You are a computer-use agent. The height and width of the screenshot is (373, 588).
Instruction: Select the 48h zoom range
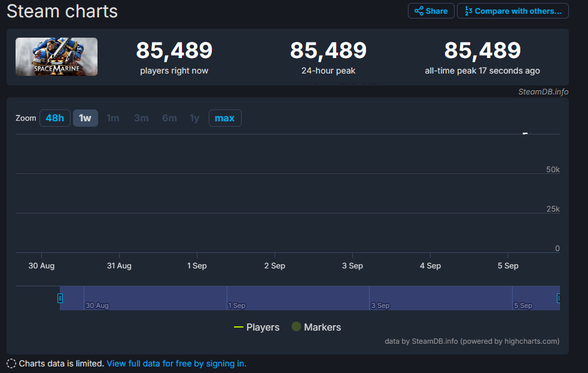click(x=55, y=118)
